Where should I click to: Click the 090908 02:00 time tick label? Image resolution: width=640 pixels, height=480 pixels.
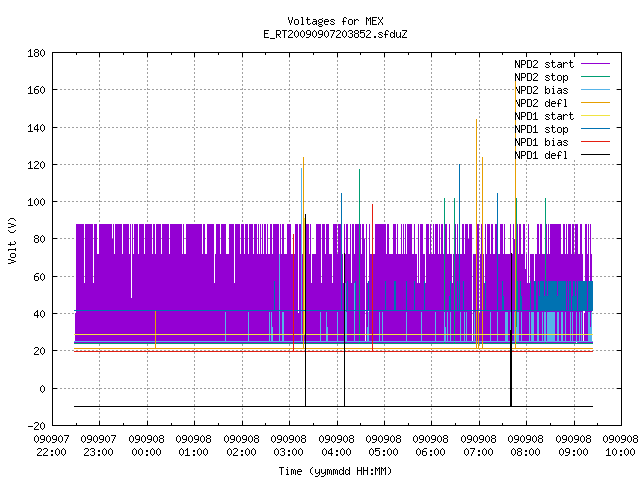tap(241, 446)
